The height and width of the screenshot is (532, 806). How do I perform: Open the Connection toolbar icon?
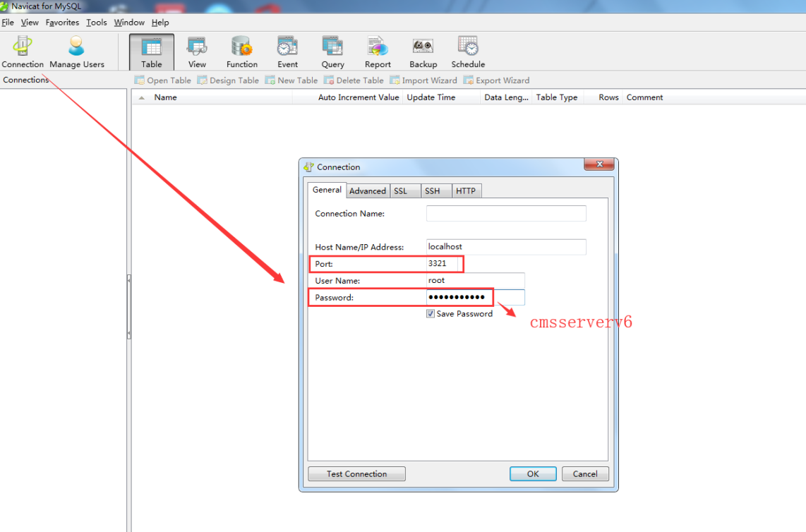tap(23, 52)
